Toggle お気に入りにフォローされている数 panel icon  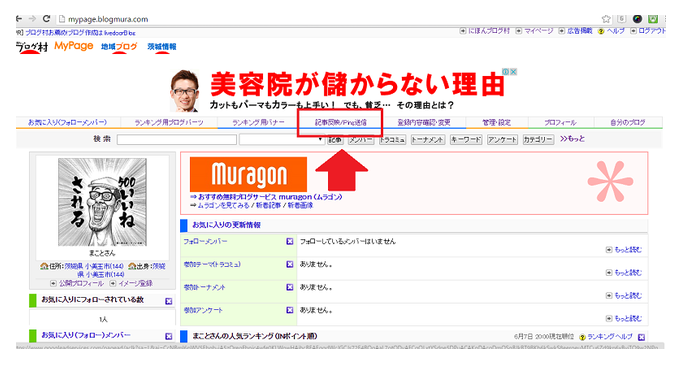169,301
